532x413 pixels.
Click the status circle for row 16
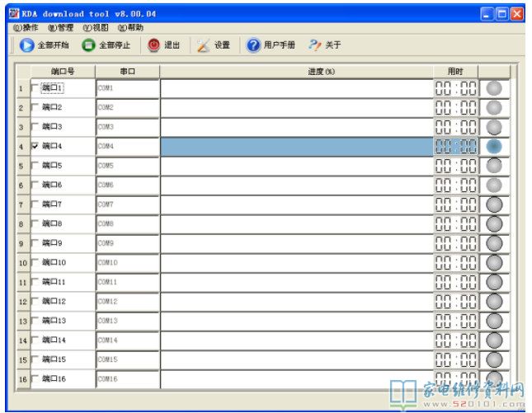coord(494,379)
